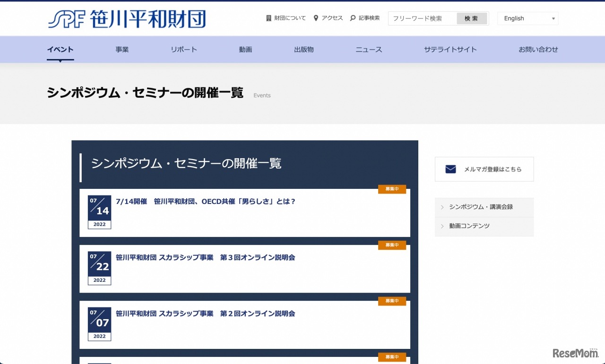Click the location pin icon for アクセス
Image resolution: width=605 pixels, height=364 pixels.
point(316,18)
